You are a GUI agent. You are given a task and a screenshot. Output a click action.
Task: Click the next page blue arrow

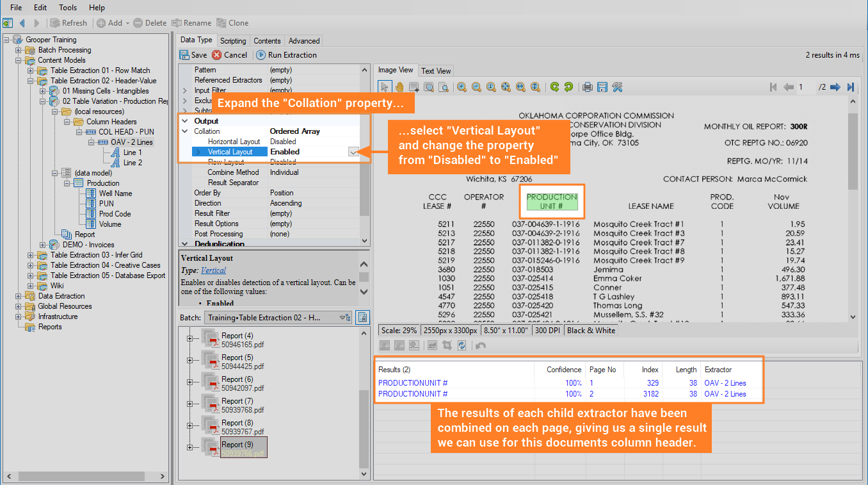[x=837, y=87]
